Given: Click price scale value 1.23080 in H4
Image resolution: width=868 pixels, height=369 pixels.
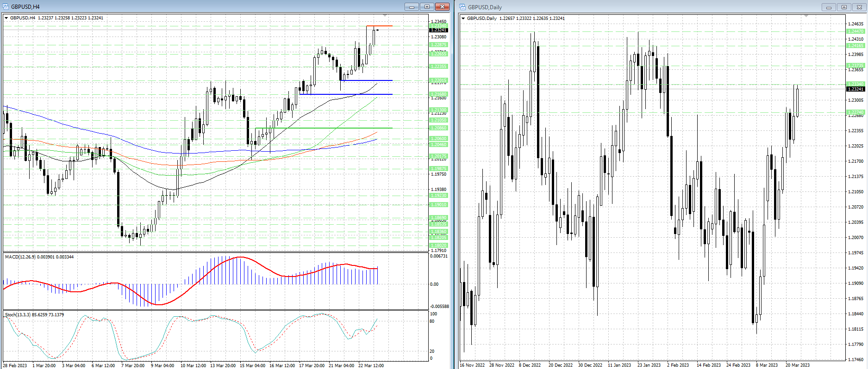Looking at the screenshot, I should point(439,37).
